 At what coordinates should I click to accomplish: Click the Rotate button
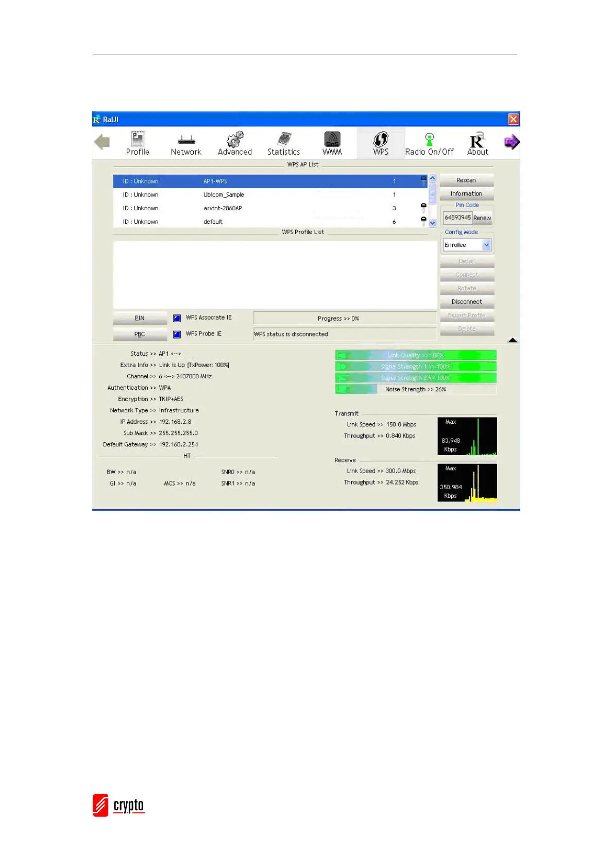[467, 288]
